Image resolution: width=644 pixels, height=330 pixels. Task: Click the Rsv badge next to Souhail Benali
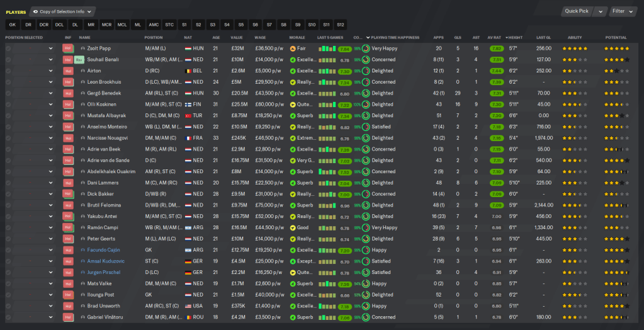79,60
